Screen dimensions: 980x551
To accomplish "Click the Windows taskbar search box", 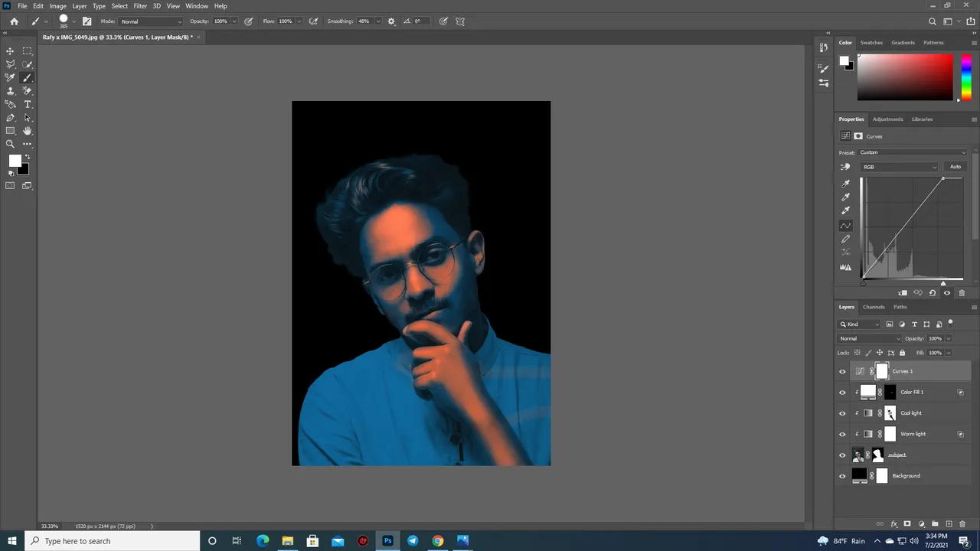I will (x=112, y=541).
